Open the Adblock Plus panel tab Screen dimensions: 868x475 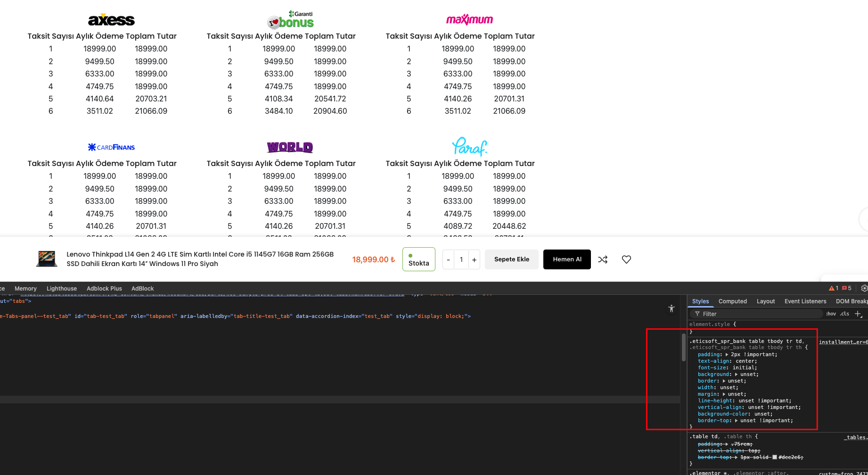[104, 288]
